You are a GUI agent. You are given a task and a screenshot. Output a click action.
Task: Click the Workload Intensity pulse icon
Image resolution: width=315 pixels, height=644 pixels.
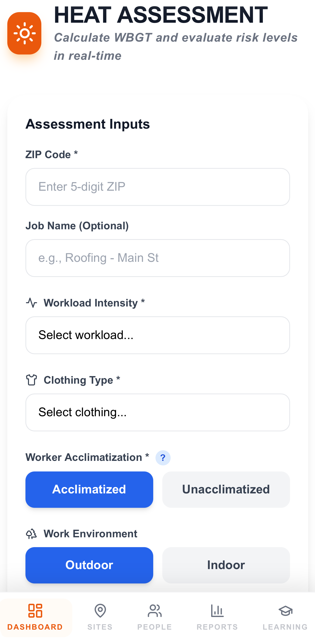pyautogui.click(x=31, y=302)
